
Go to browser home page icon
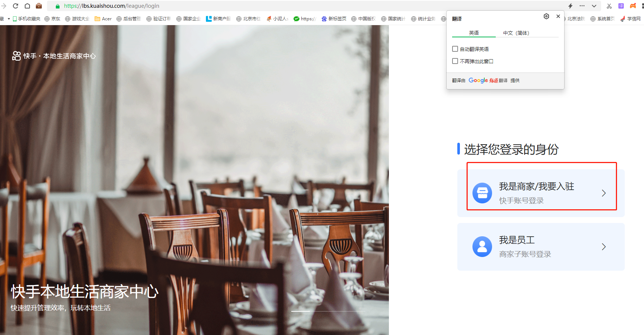pyautogui.click(x=27, y=6)
